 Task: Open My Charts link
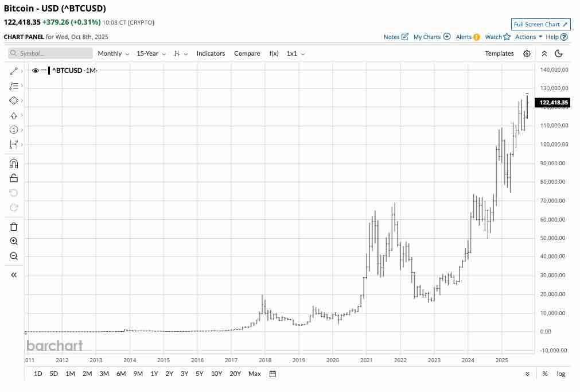pyautogui.click(x=431, y=37)
